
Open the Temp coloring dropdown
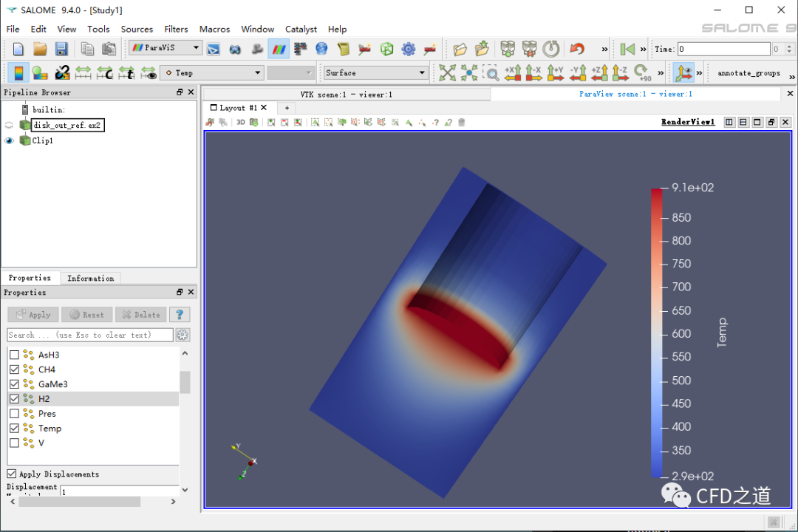pos(212,72)
